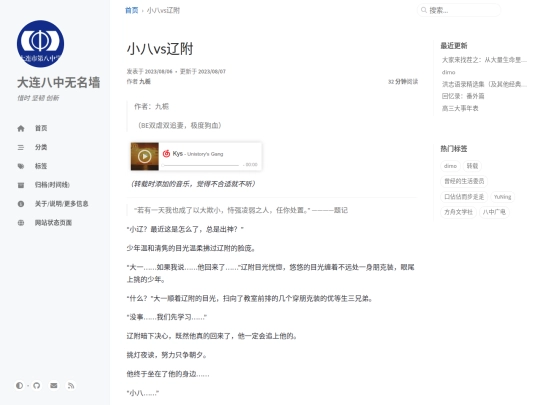Click the 32 分钟阅读 reading time text

[403, 82]
